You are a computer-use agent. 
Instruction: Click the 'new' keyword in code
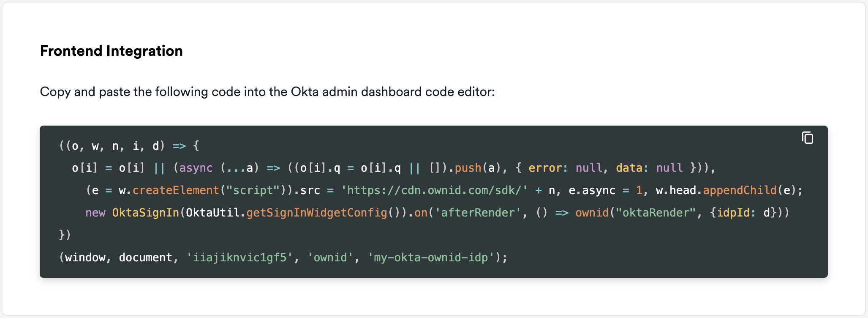coord(95,212)
